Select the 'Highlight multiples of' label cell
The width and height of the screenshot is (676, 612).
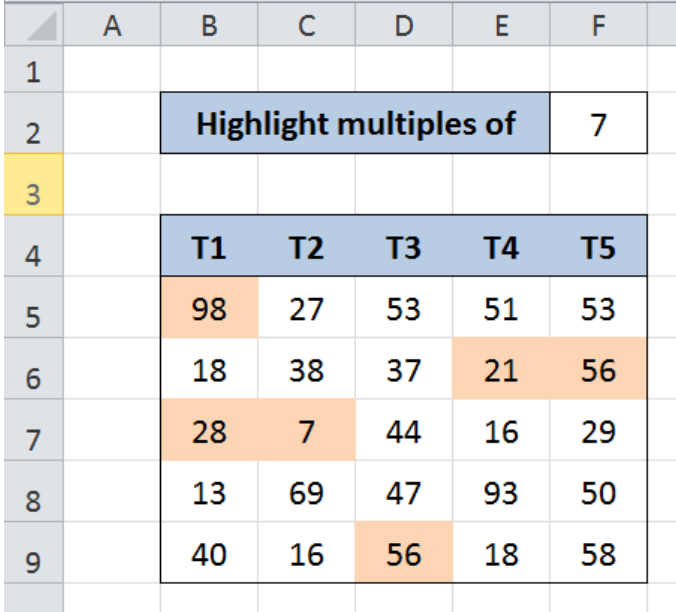355,123
